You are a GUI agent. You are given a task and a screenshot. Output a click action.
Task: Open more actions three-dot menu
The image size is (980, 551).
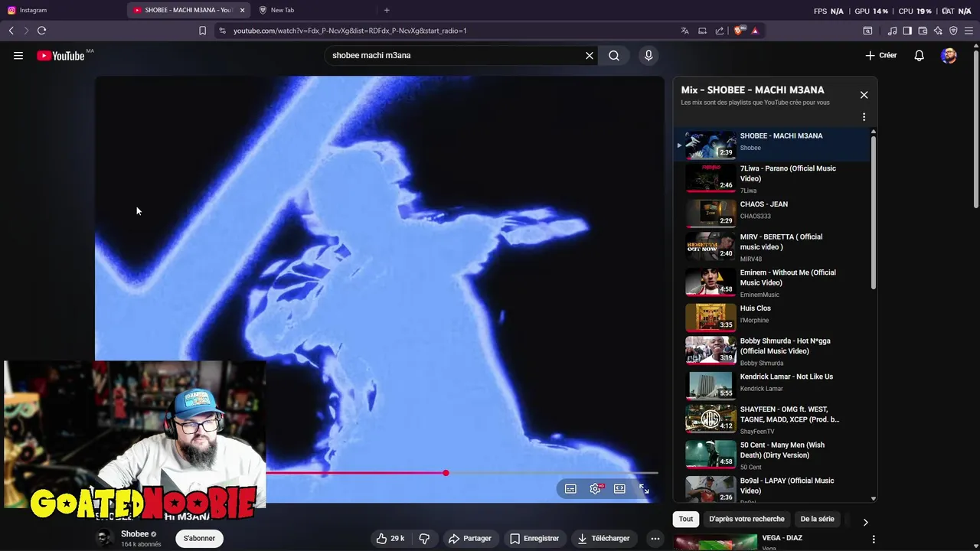coord(655,538)
